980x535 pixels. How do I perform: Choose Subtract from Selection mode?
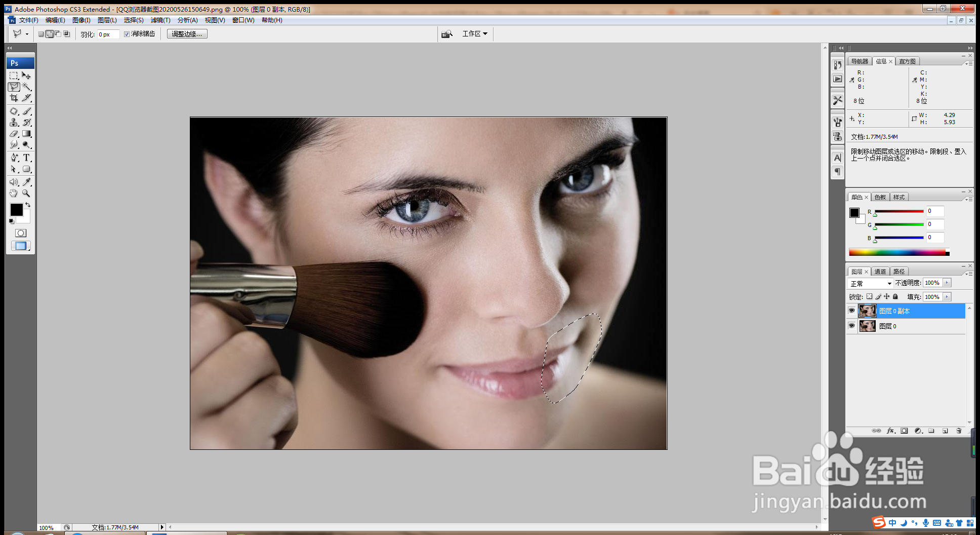point(58,34)
